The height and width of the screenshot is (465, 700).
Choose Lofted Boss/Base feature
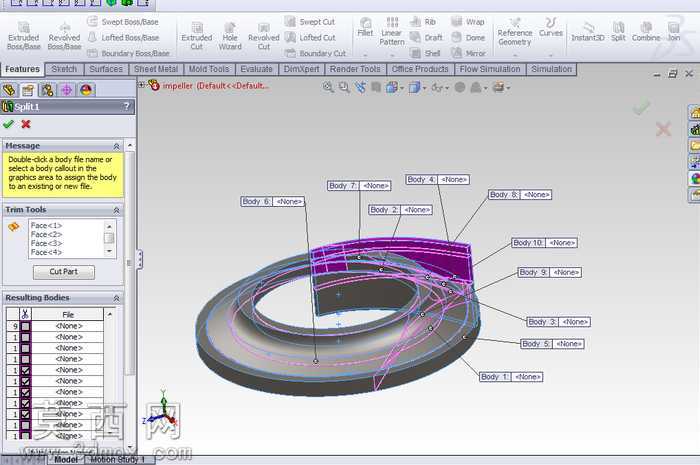[x=123, y=37]
